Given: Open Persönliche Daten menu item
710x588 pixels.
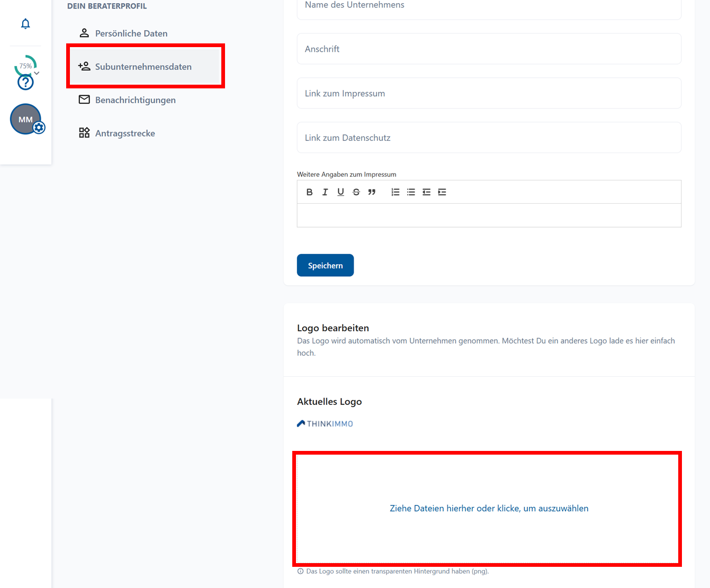Looking at the screenshot, I should click(131, 33).
